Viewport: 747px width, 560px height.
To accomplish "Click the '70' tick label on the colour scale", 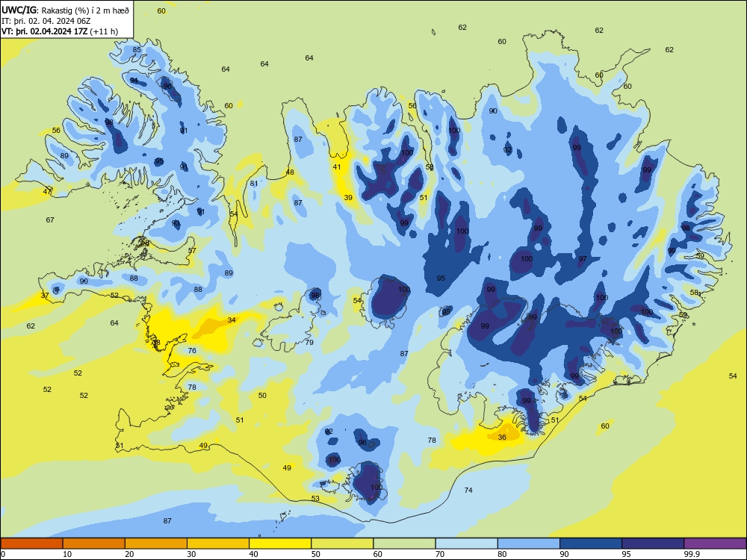I will pyautogui.click(x=440, y=554).
